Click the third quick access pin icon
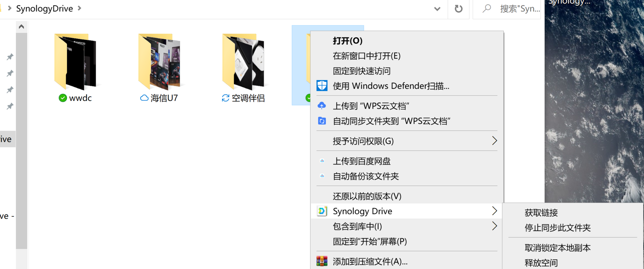Screen dimensions: 644x269 pyautogui.click(x=10, y=90)
